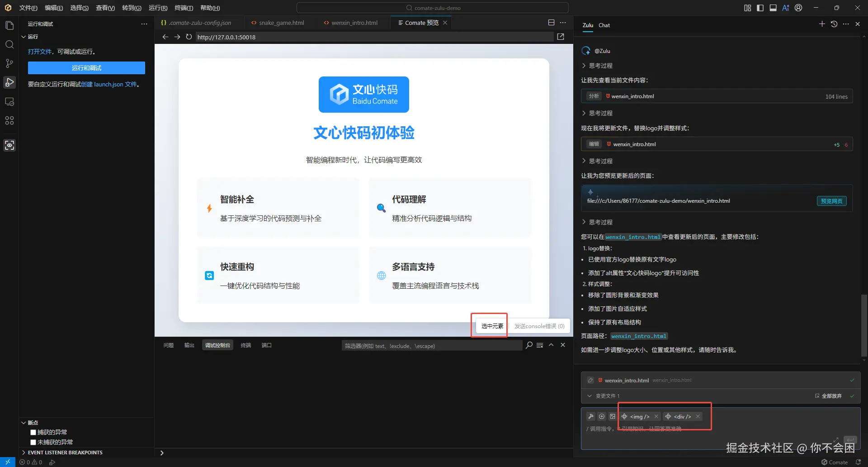Click the Comate icon in activity bar
This screenshot has width=868, height=467.
tap(9, 145)
